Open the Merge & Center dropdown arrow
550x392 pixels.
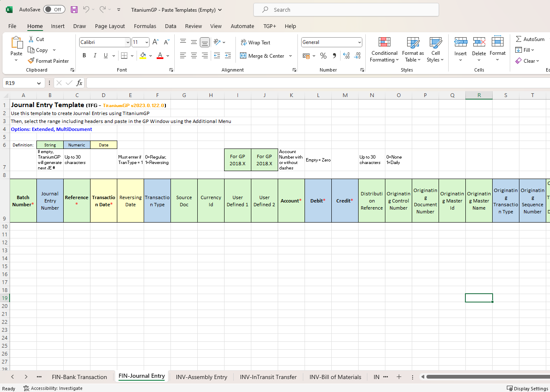(x=290, y=56)
